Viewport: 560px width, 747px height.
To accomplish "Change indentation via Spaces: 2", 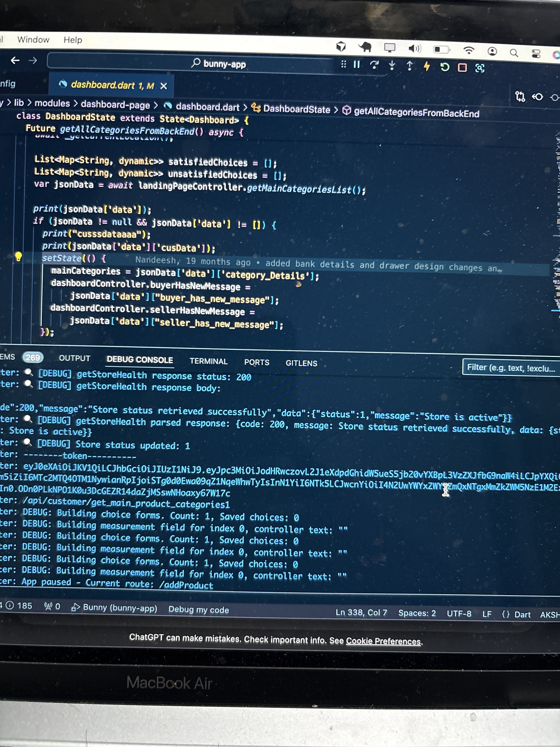I will point(417,613).
